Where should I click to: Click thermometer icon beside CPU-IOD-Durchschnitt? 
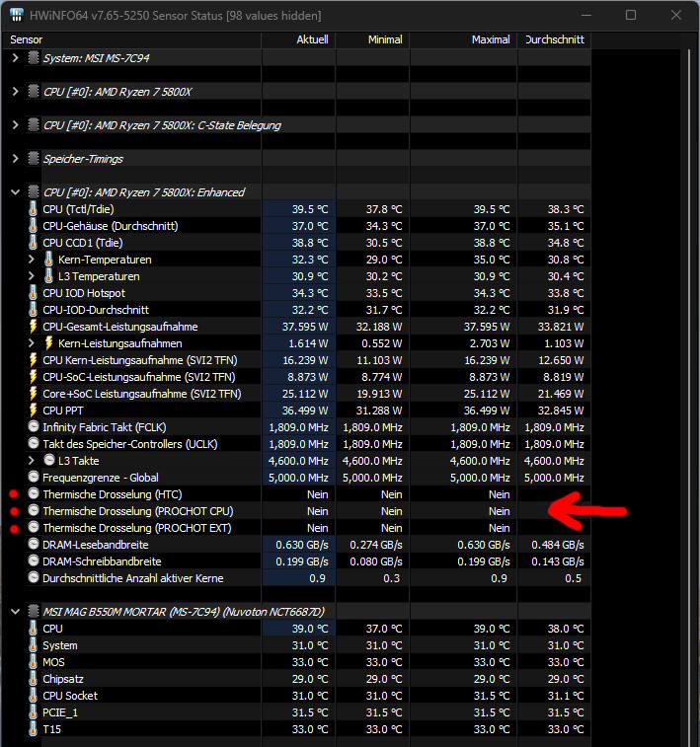pos(33,309)
